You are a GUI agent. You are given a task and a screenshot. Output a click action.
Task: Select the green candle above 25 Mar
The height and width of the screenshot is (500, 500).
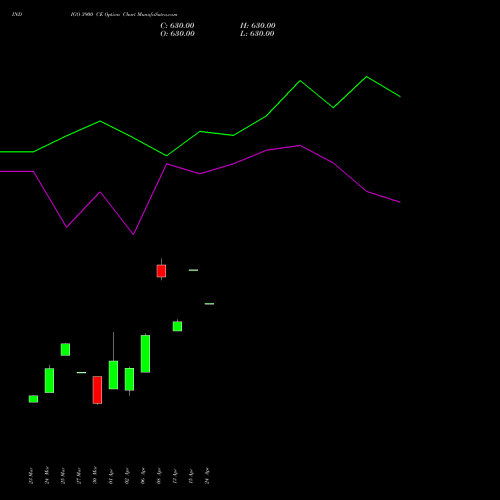[x=65, y=349]
